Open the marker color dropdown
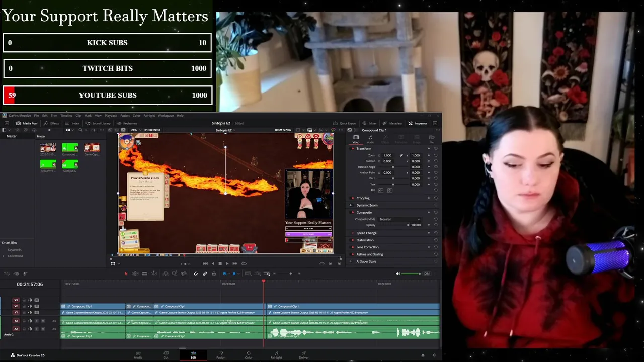 tap(238, 274)
